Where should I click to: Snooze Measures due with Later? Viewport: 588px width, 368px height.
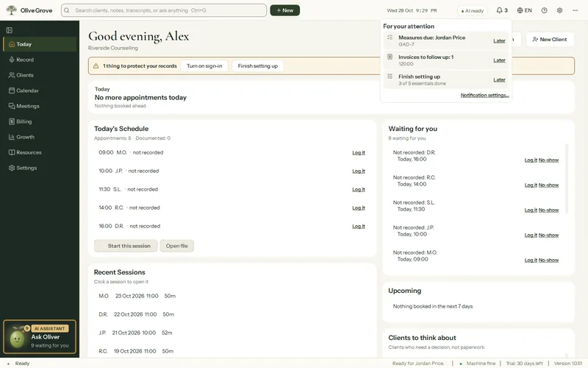[499, 41]
